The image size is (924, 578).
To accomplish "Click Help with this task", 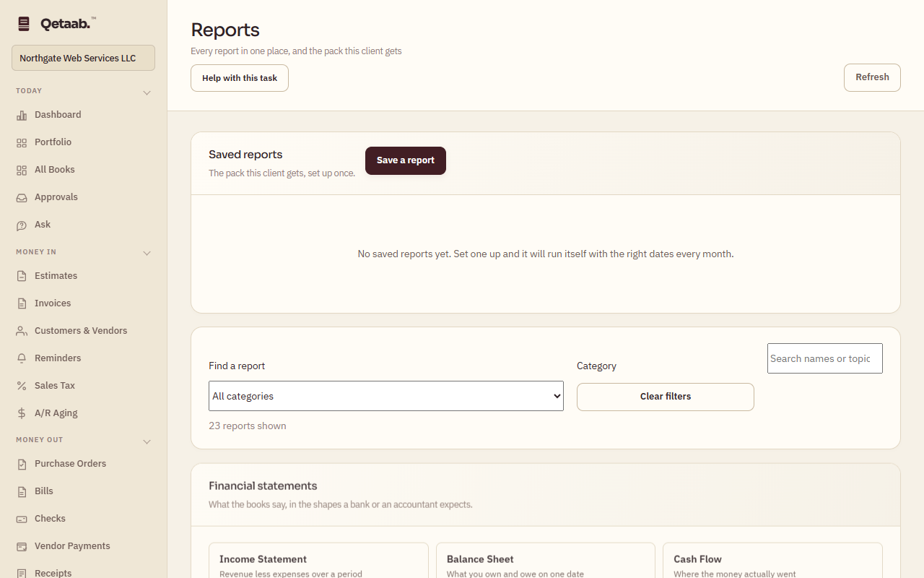I will pyautogui.click(x=240, y=78).
